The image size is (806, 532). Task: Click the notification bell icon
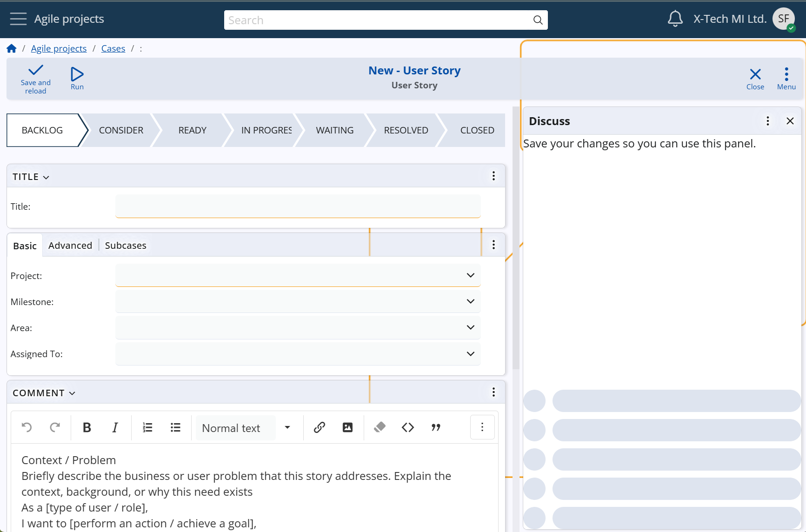[x=675, y=19]
